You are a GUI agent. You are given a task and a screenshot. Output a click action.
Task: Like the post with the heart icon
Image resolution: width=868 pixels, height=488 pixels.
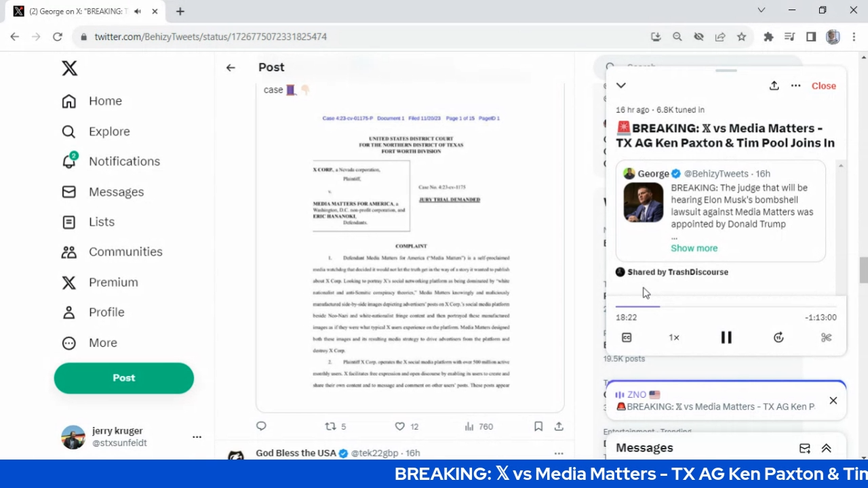(x=400, y=426)
